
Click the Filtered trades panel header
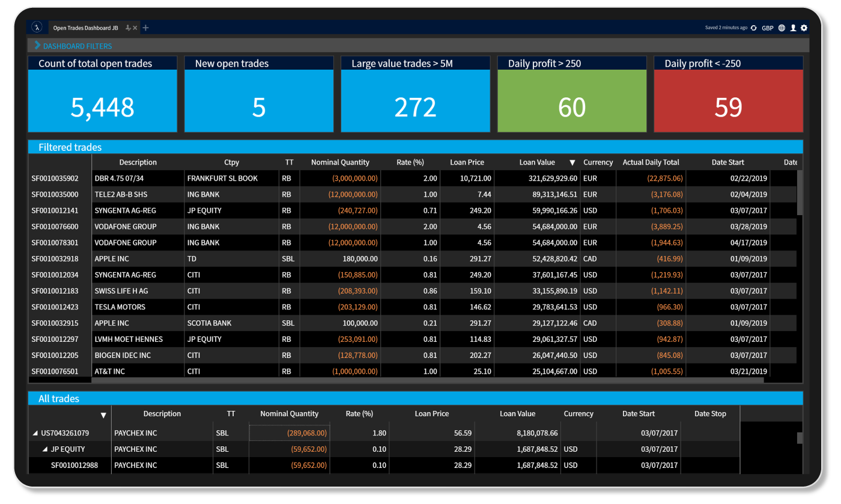pos(416,147)
